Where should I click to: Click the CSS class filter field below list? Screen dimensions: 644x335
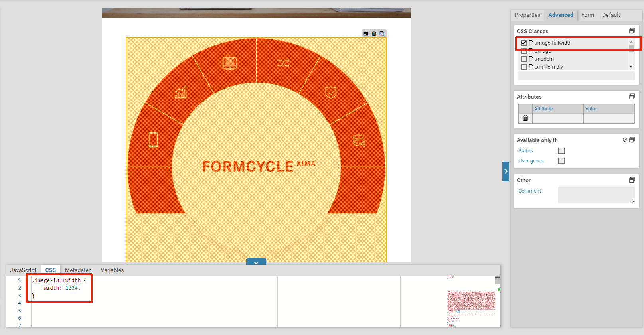pos(576,76)
